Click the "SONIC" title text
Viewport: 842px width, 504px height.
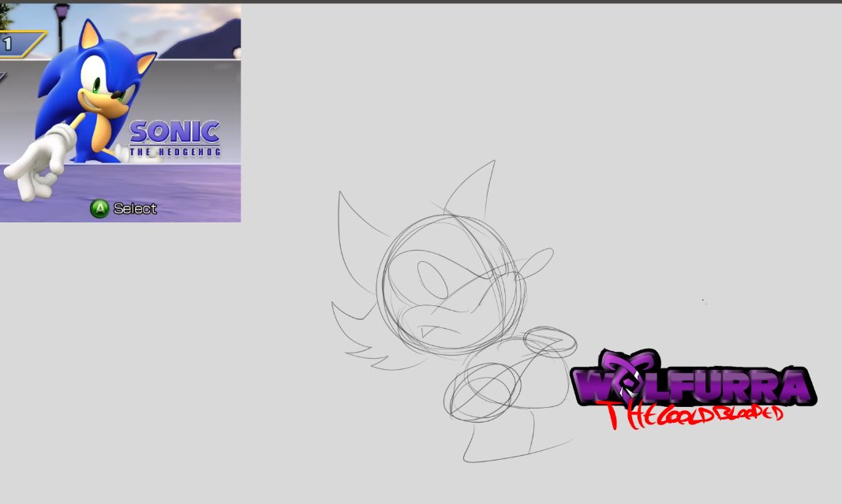[x=175, y=132]
